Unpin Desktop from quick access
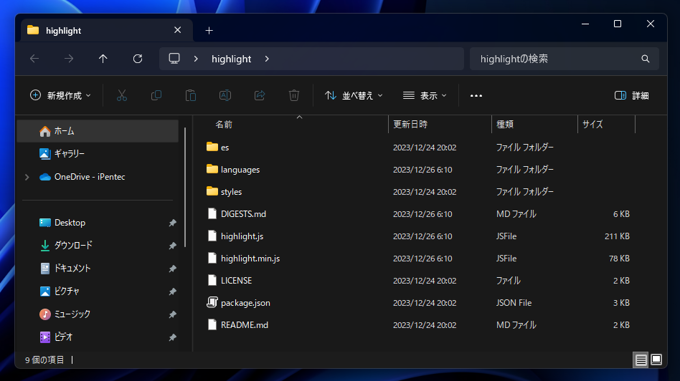The height and width of the screenshot is (381, 680). coord(173,223)
